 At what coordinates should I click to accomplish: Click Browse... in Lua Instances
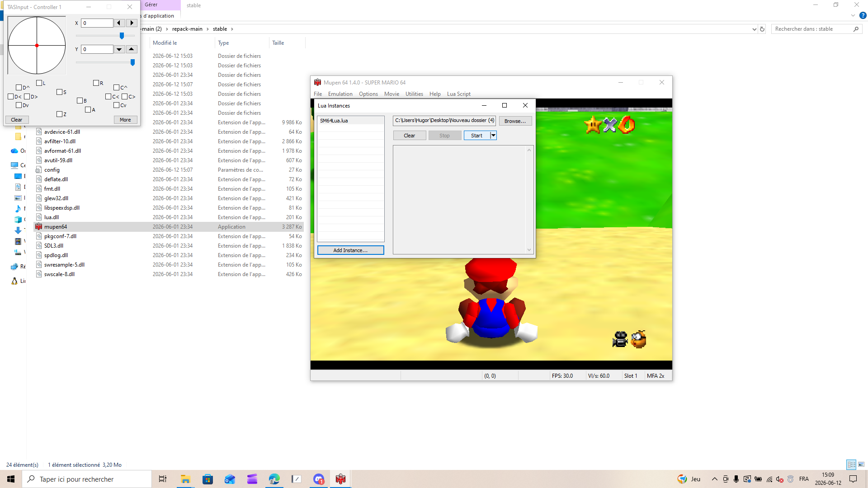pos(515,121)
